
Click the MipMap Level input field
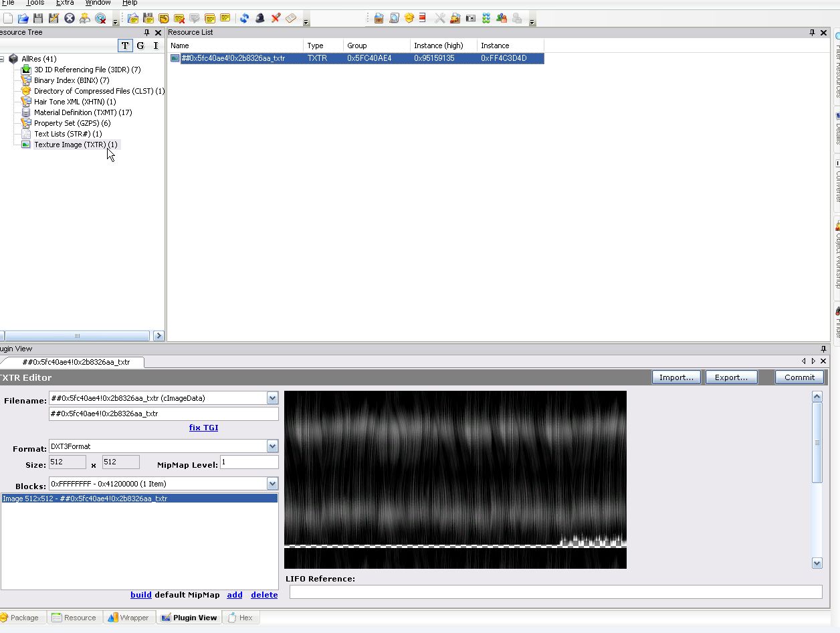pyautogui.click(x=249, y=462)
